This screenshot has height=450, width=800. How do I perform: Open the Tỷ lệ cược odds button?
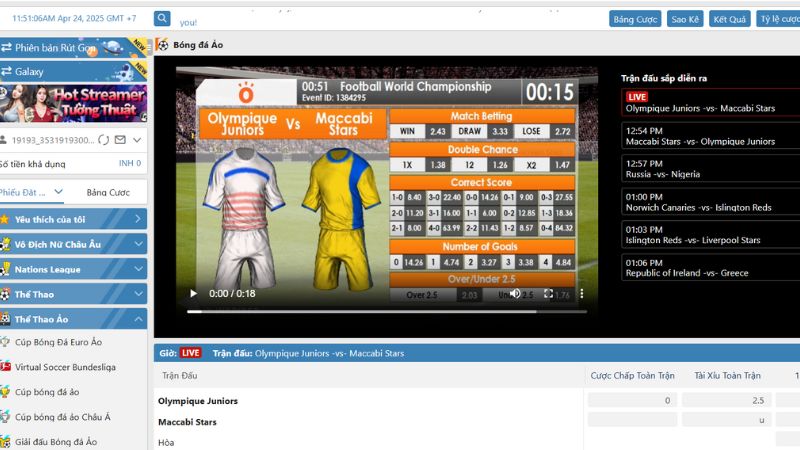coord(779,19)
